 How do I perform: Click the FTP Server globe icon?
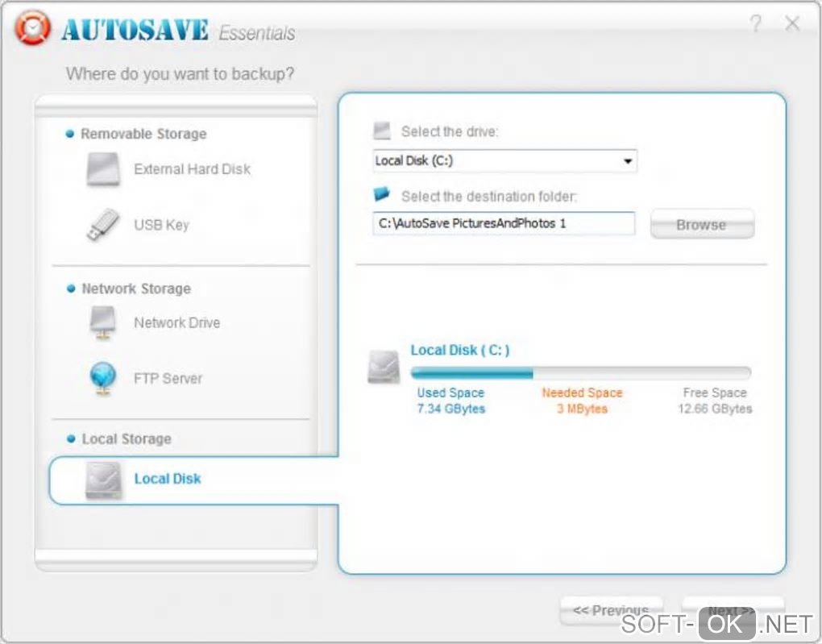point(103,378)
